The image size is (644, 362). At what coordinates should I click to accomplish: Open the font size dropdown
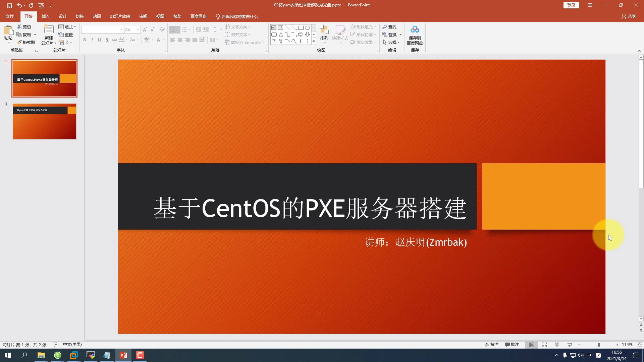coord(138,29)
